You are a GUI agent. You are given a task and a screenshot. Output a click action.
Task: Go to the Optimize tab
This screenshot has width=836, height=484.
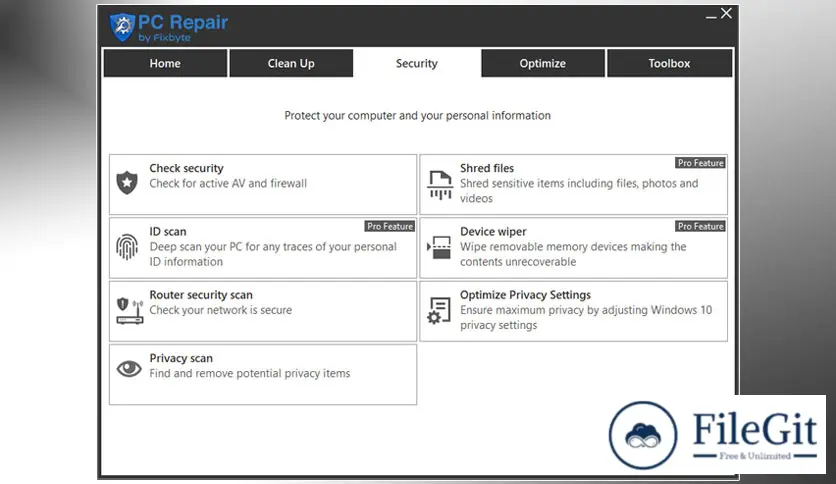pos(543,63)
